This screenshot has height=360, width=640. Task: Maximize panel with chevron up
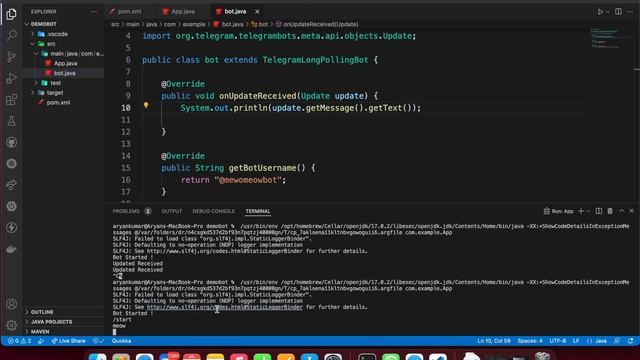click(x=621, y=211)
